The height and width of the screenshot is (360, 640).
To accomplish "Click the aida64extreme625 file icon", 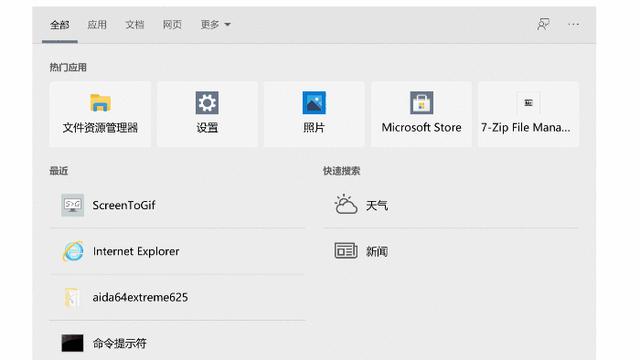I will coord(72,297).
